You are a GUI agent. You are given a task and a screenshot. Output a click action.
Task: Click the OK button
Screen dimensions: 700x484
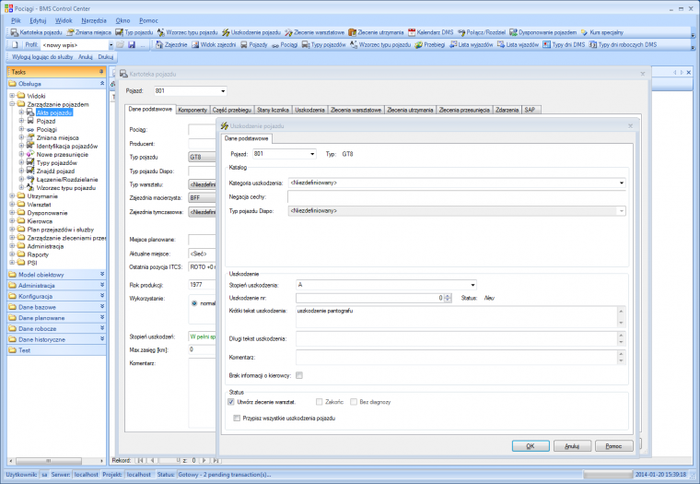530,446
